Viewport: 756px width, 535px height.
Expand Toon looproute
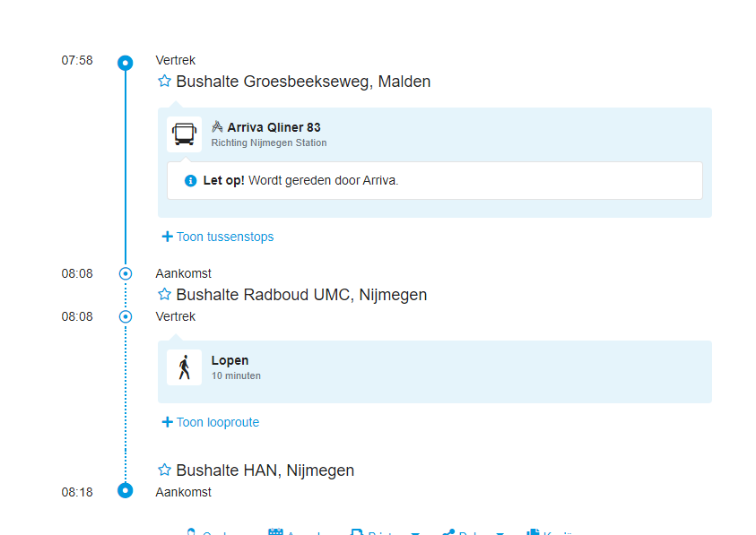[x=210, y=422]
